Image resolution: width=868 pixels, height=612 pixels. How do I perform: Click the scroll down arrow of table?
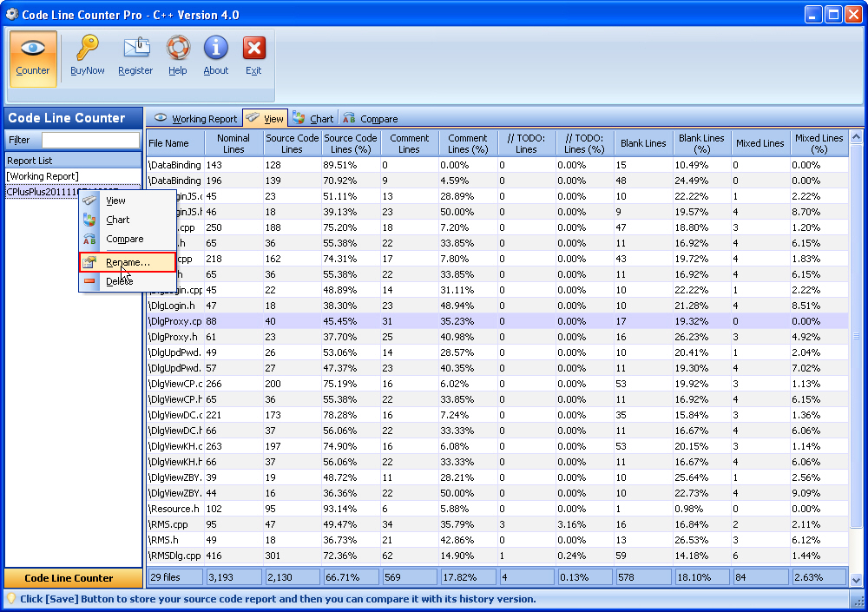(x=856, y=581)
